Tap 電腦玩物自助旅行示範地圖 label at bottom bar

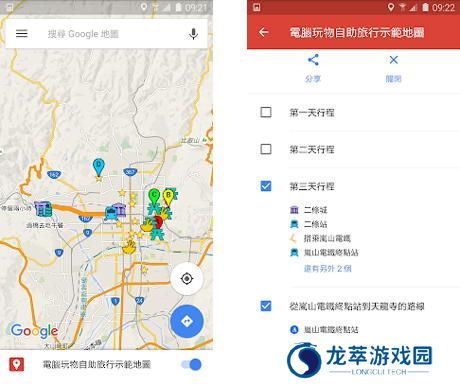click(97, 364)
